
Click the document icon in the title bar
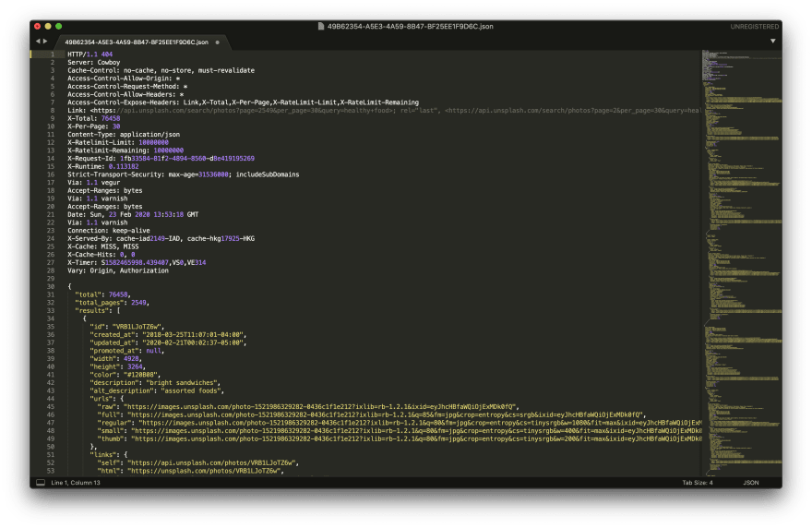pos(321,27)
